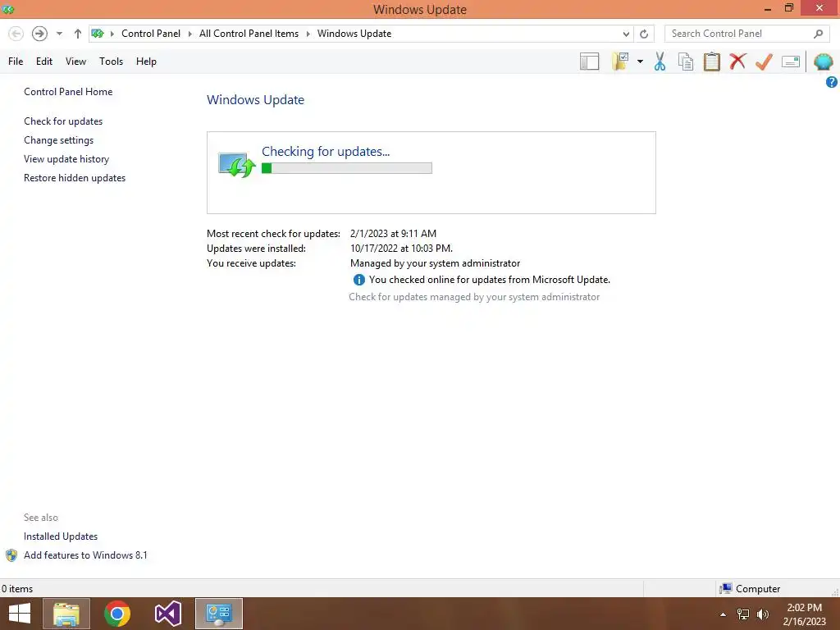Click the volume speaker tray icon
Screen dimensions: 840x630
click(x=762, y=614)
